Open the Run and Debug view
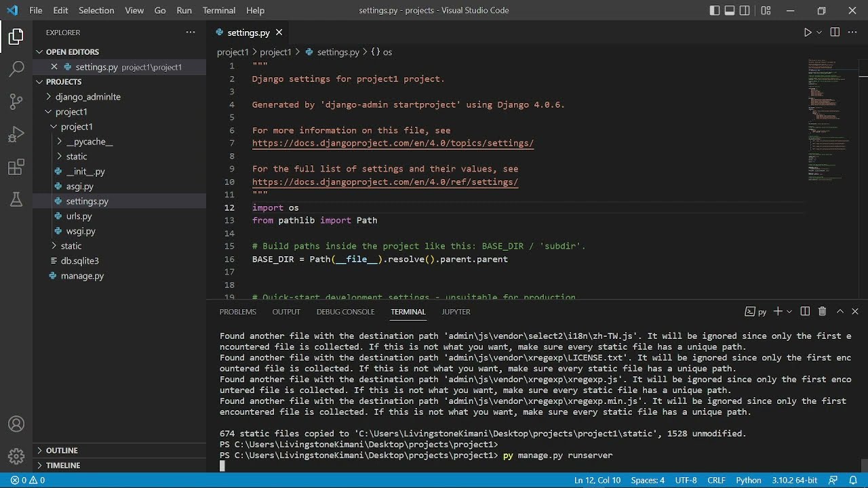Viewport: 868px width, 488px height. click(16, 134)
